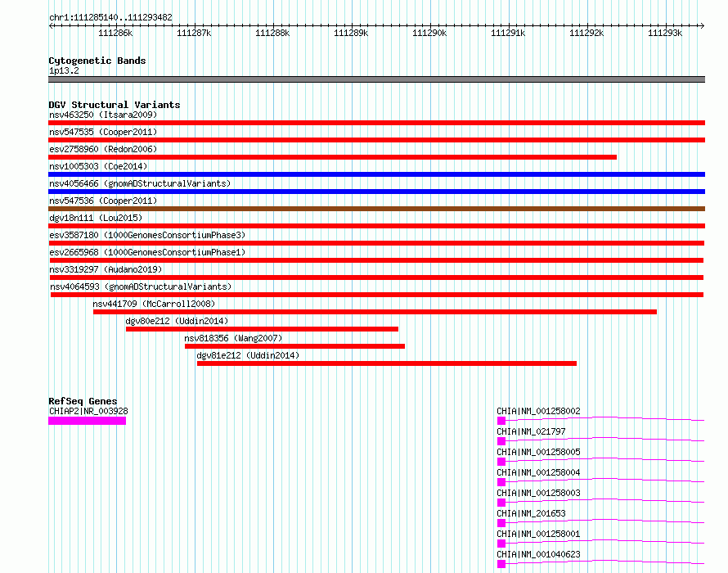Select CHIA|NM_001258001 transcript label

pos(538,534)
